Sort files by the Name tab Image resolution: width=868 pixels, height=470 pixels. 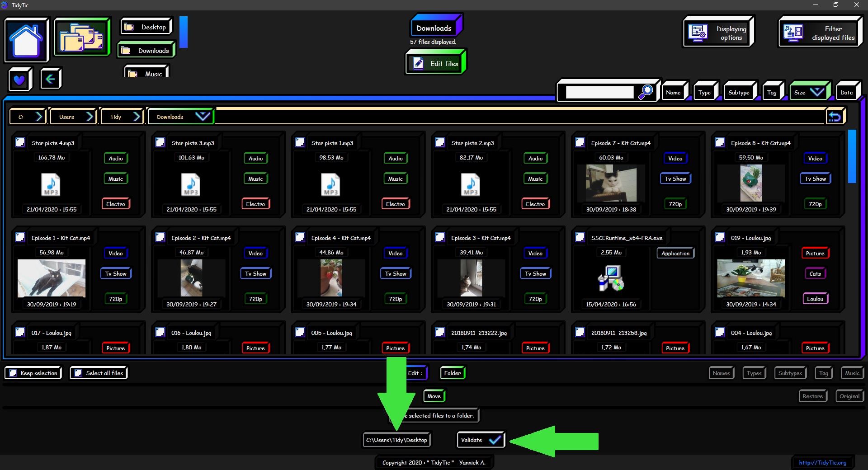click(673, 93)
